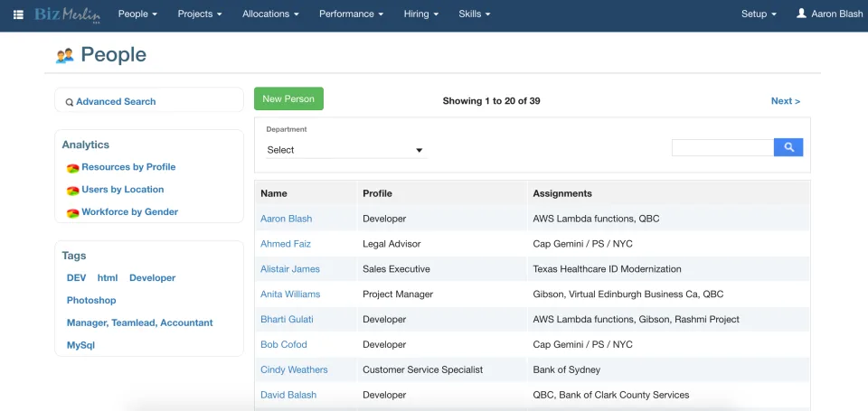Image resolution: width=868 pixels, height=411 pixels.
Task: Open Anita Williams' profile link
Action: [290, 294]
